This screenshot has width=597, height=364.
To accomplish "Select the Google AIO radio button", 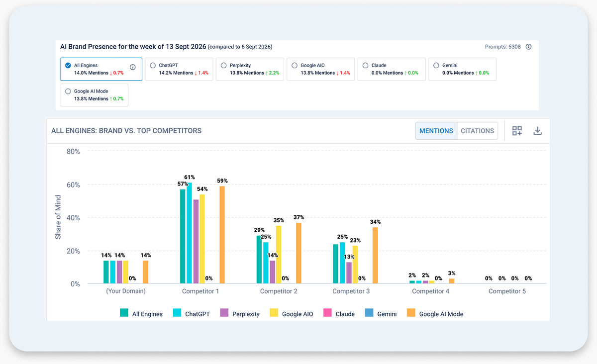I will 295,65.
